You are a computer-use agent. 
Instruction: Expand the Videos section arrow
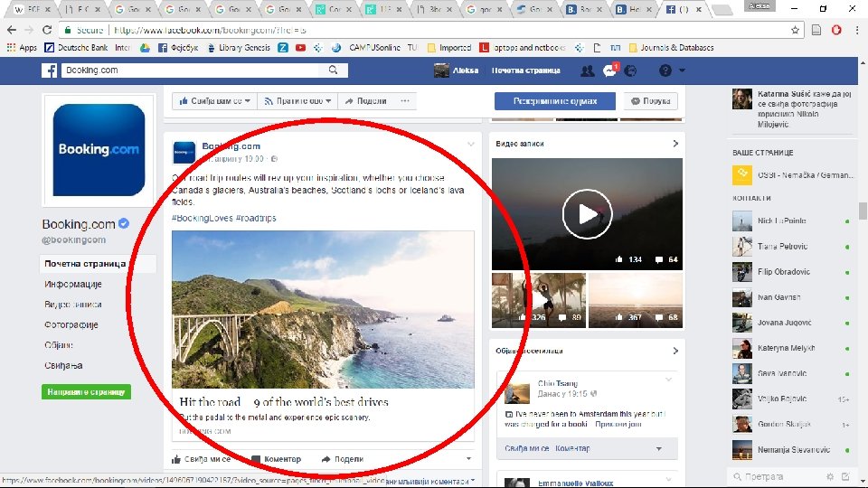[x=675, y=144]
